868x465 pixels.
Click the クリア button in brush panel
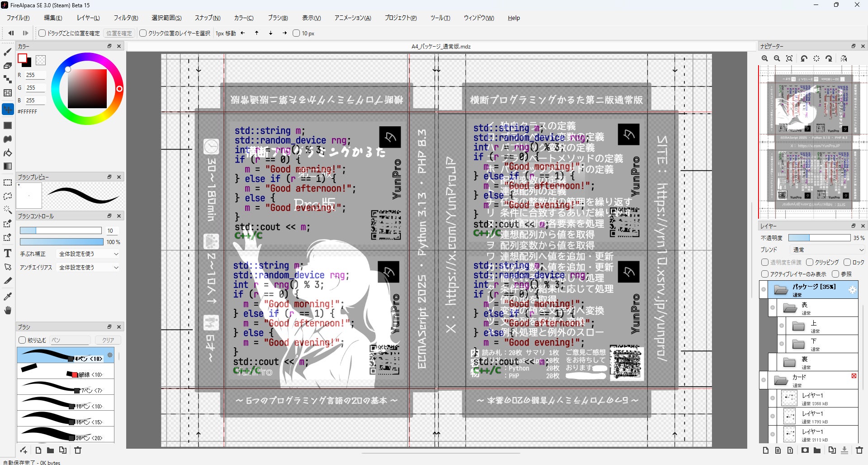(x=108, y=340)
